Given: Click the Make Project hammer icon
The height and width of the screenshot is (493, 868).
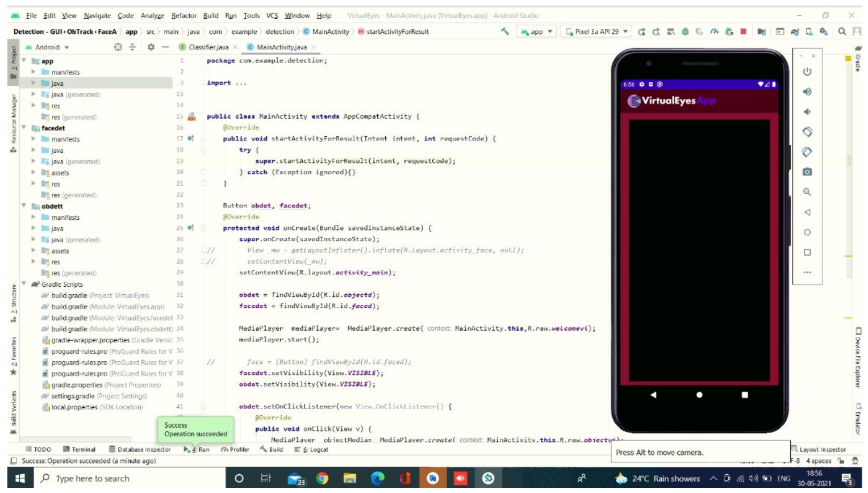Looking at the screenshot, I should click(504, 31).
